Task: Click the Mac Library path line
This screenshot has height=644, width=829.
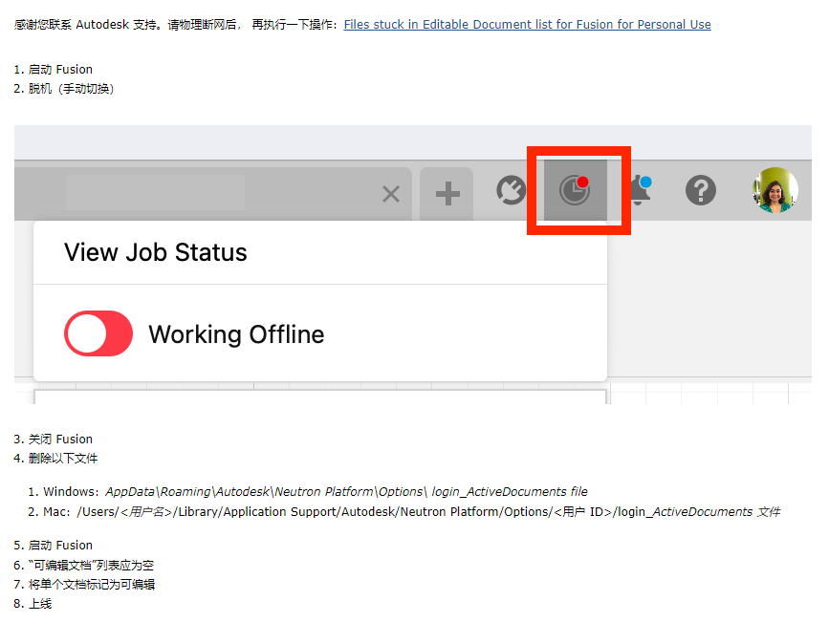Action: [404, 512]
